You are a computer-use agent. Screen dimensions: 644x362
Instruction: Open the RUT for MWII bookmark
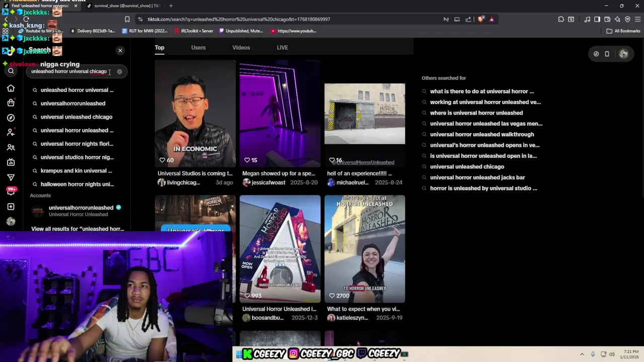[145, 31]
